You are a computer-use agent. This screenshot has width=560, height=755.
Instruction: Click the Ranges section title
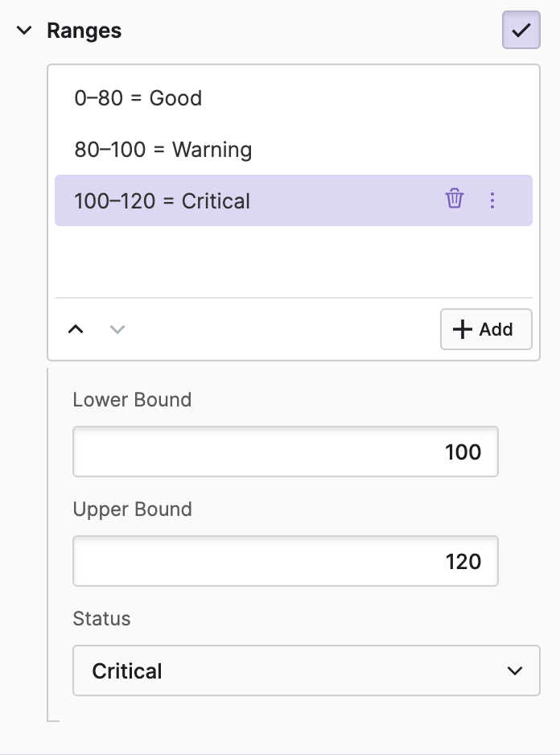pyautogui.click(x=84, y=31)
